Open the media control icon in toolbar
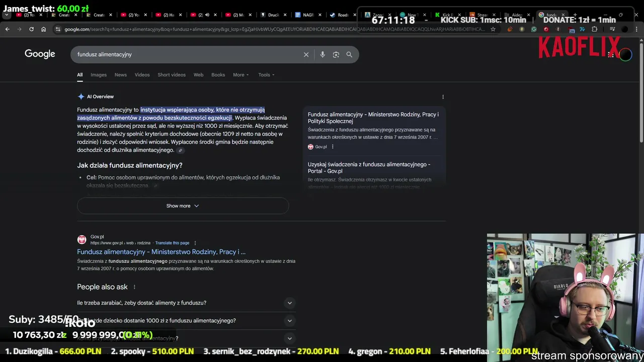Screen dimensions: 644x362 coord(613,29)
